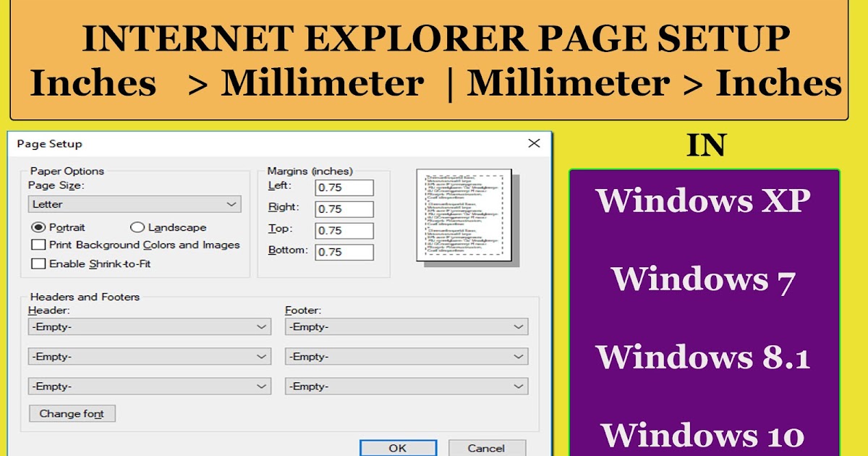Open the Footer -Empty- dropdown
Viewport: 868px width, 456px height.
(x=405, y=326)
